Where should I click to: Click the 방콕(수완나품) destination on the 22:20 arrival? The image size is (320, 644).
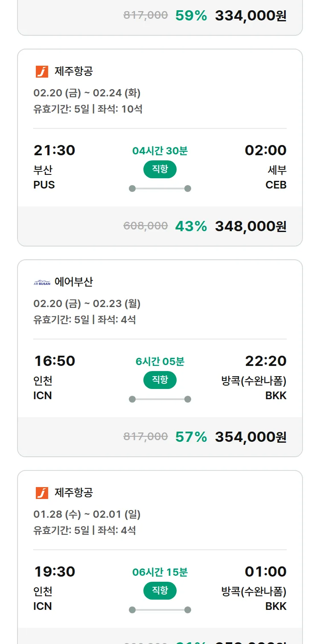[x=253, y=380]
